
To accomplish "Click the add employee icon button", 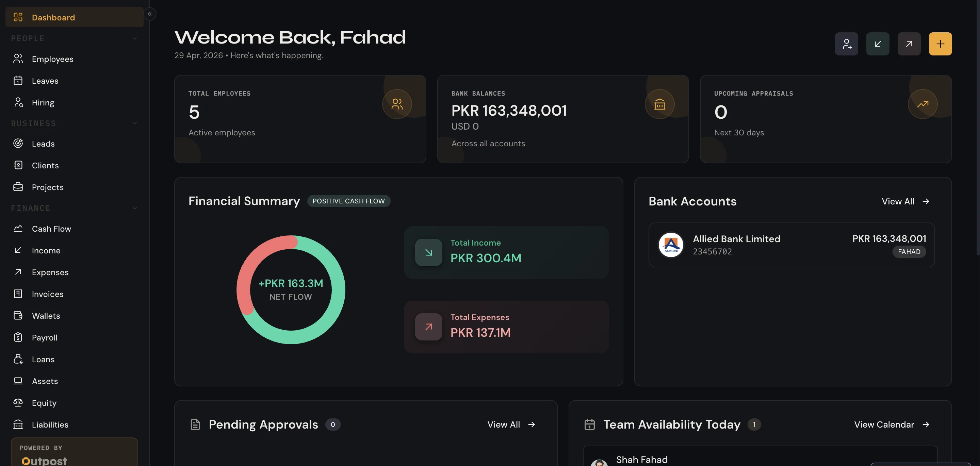I will [x=846, y=44].
